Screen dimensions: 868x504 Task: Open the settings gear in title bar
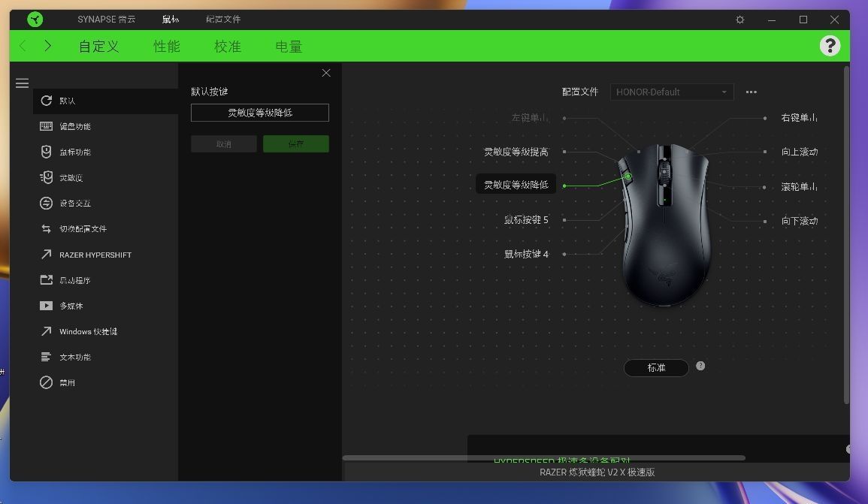tap(740, 20)
